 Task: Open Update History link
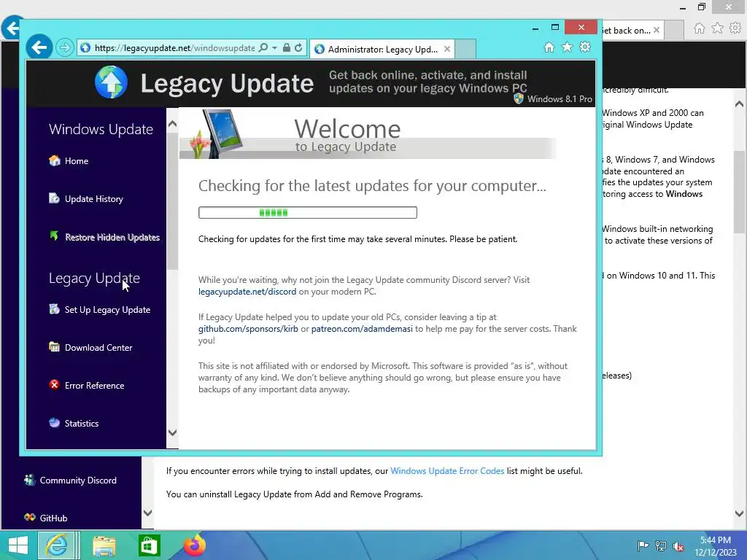[94, 199]
